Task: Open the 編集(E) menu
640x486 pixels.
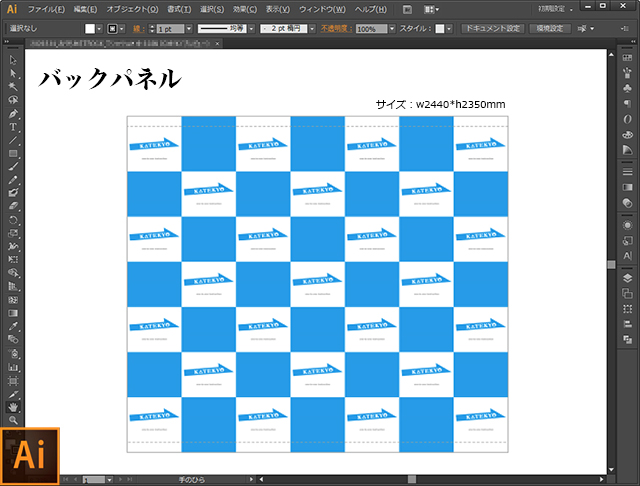Action: [85, 9]
